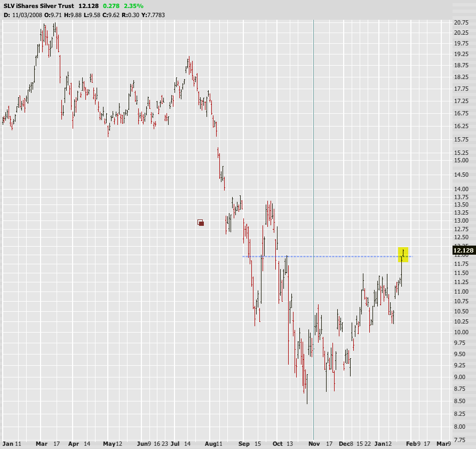Image resolution: width=476 pixels, height=449 pixels.
Task: Click the Oct date axis label
Action: tap(277, 444)
